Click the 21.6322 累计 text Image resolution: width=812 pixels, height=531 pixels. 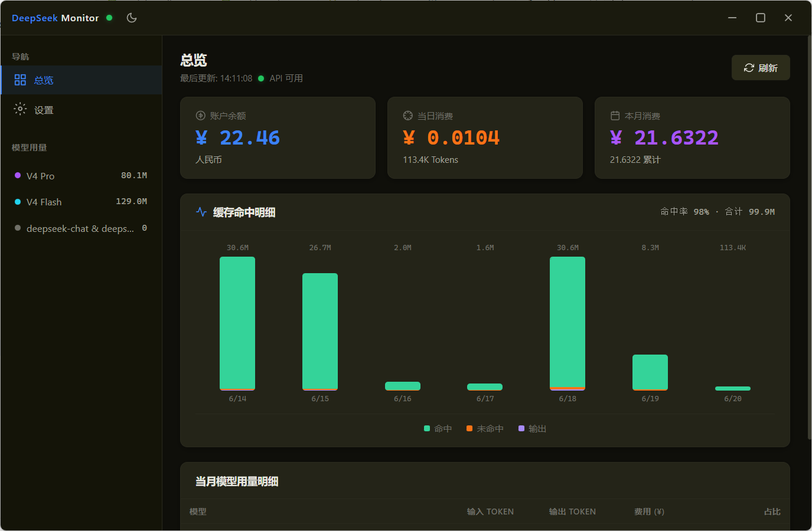(x=635, y=160)
